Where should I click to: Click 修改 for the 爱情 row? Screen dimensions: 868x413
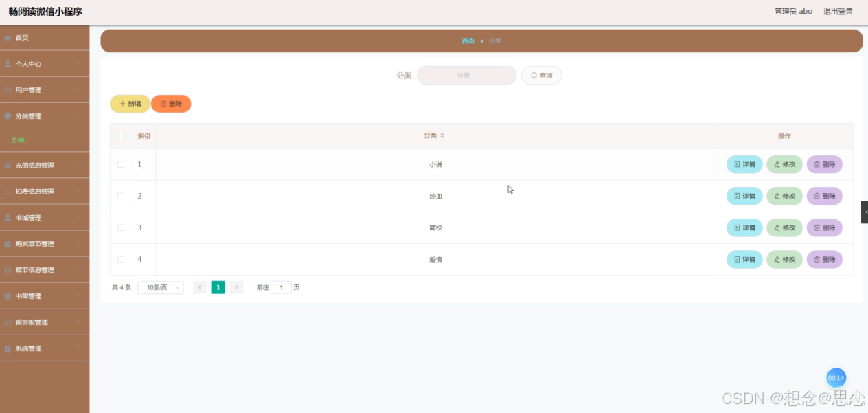(784, 259)
